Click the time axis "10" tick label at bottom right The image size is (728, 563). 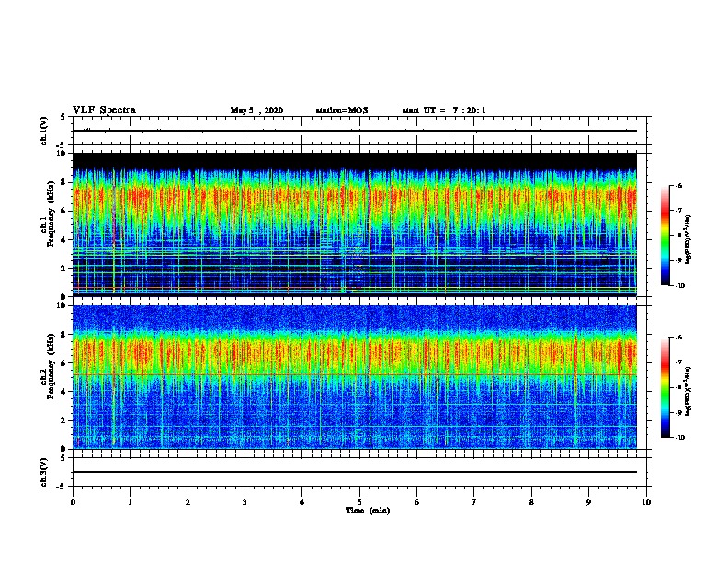[646, 502]
